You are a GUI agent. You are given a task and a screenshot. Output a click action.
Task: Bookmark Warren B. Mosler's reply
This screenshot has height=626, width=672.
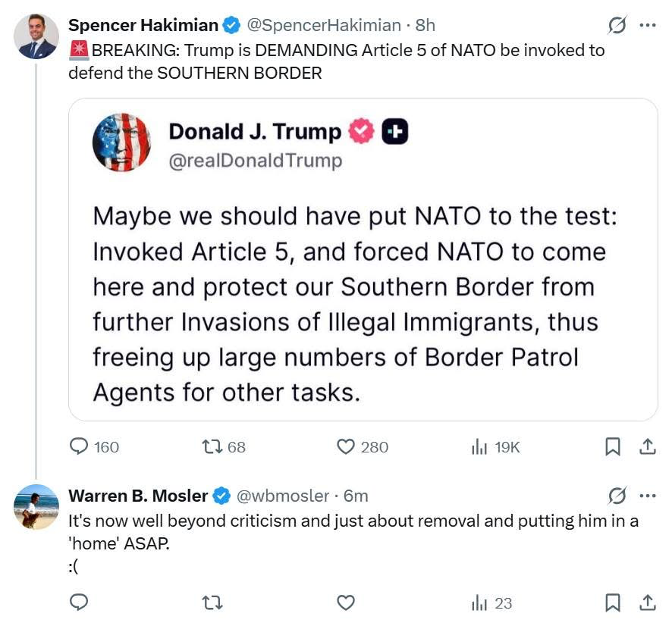pyautogui.click(x=613, y=603)
